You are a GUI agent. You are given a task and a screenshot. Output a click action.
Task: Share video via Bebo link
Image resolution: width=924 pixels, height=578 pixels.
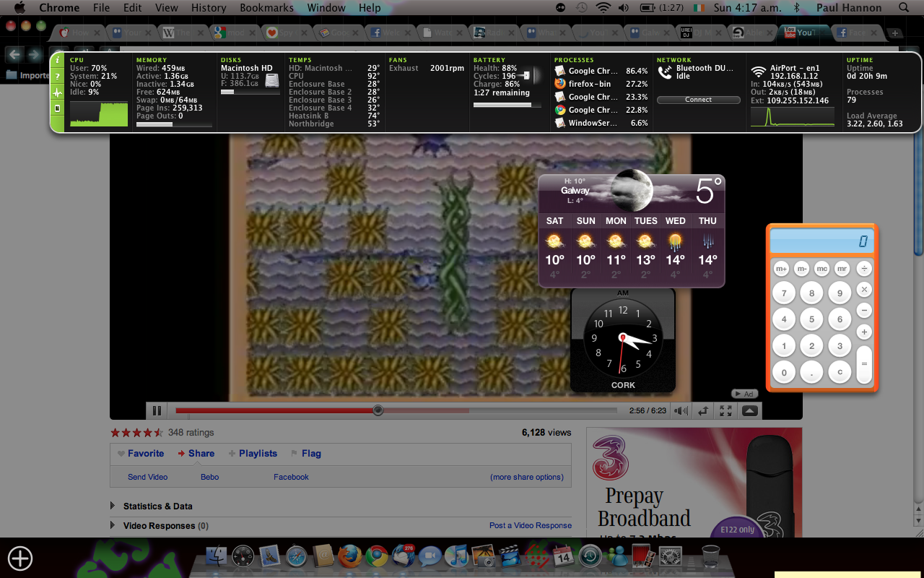(x=210, y=477)
